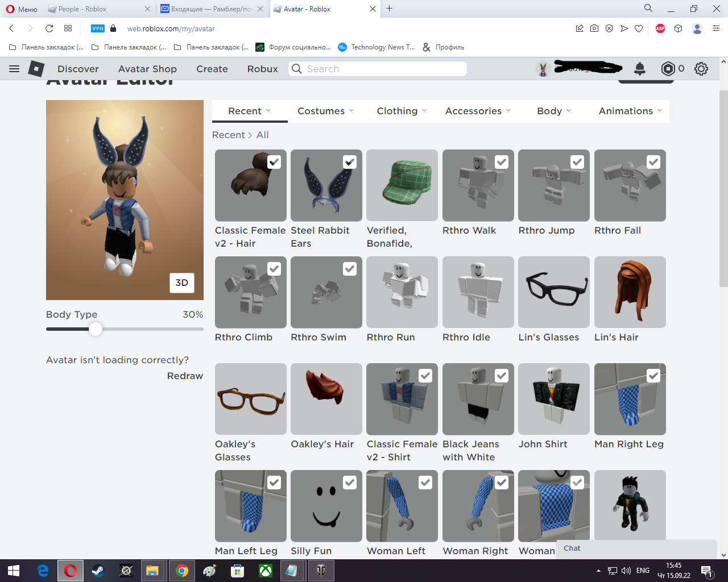728x582 pixels.
Task: Open the browser search magnifier in tab bar
Action: (648, 9)
